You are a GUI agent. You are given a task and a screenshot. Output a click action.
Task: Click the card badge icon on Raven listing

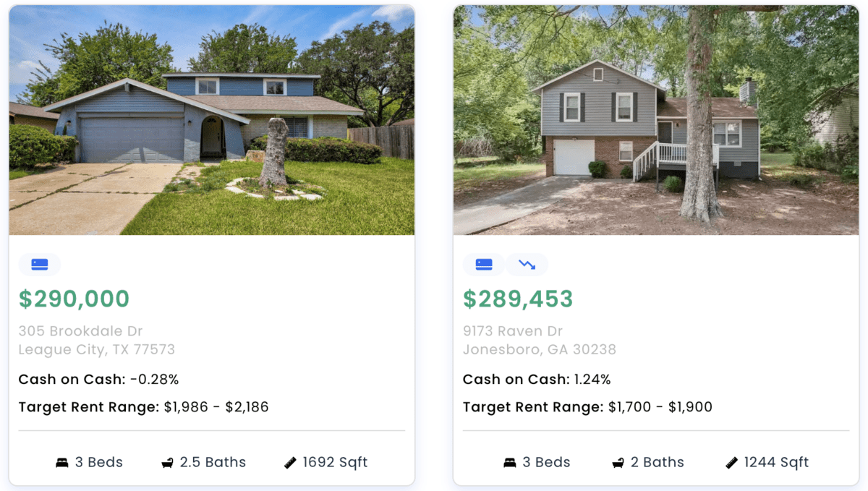[x=484, y=265]
